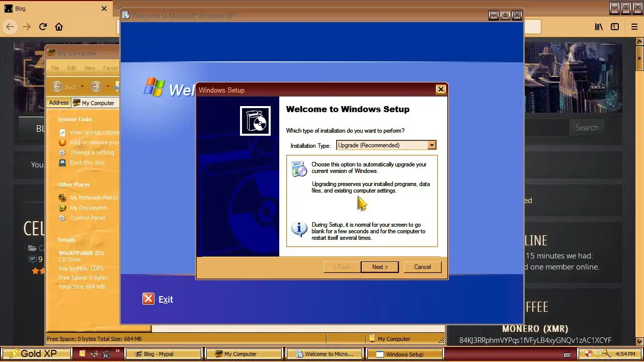Click the Other Places header
644x362 pixels.
pyautogui.click(x=74, y=185)
